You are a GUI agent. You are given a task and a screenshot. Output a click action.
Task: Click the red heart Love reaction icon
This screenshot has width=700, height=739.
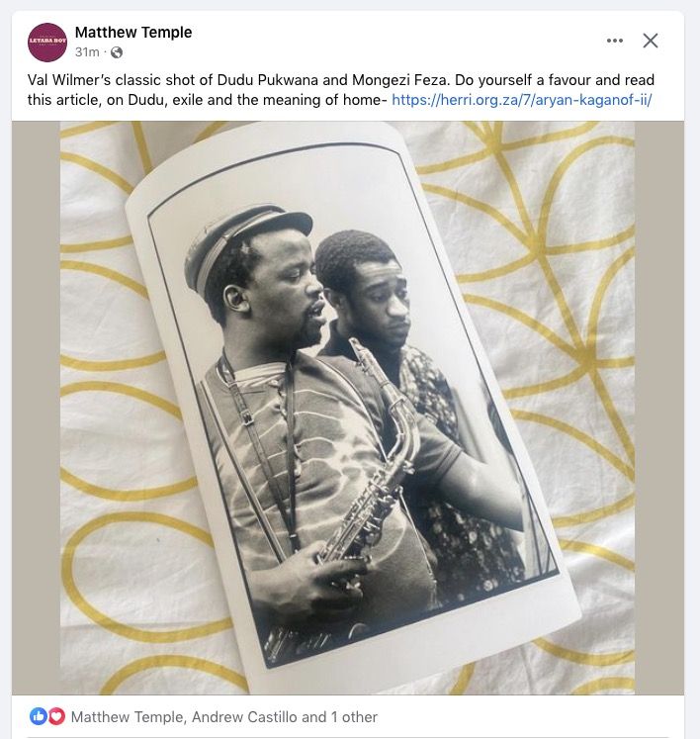pyautogui.click(x=56, y=716)
